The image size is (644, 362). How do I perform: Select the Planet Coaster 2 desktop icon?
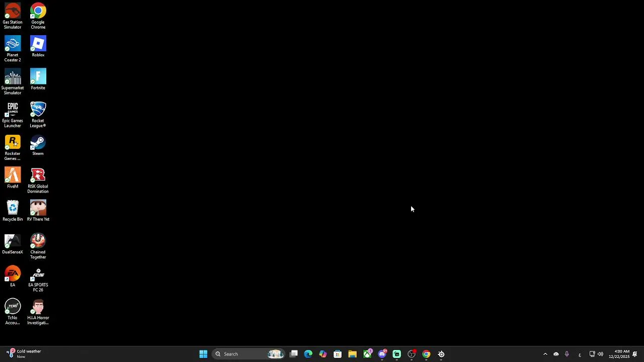coord(13,49)
